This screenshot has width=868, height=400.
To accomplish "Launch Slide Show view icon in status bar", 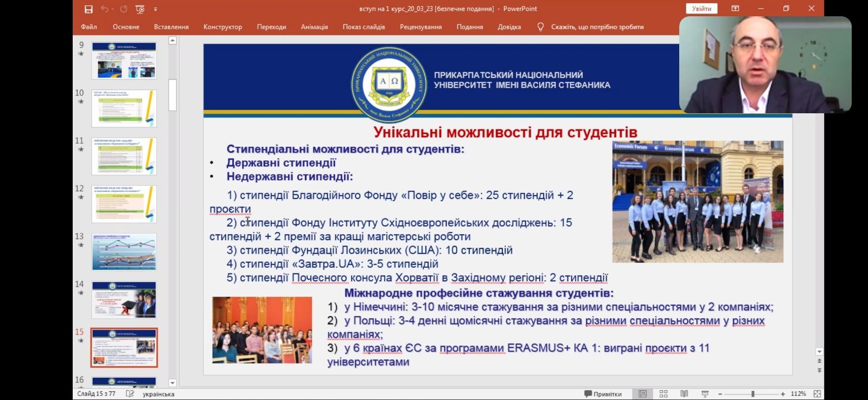I will pyautogui.click(x=705, y=394).
